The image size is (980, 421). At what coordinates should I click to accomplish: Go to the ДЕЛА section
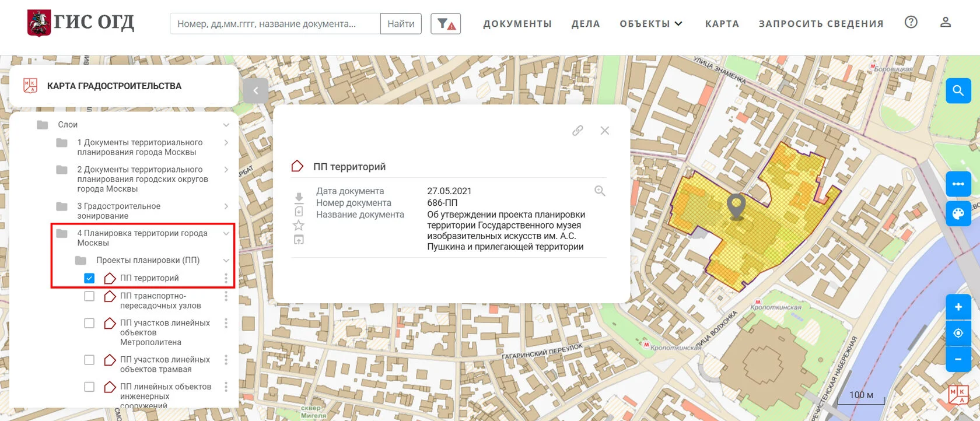pos(585,24)
